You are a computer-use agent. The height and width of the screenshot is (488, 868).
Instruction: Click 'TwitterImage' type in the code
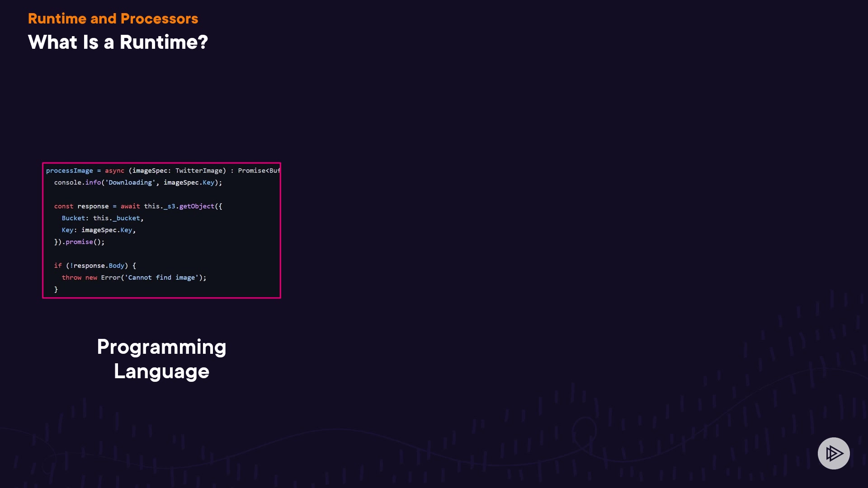[199, 171]
